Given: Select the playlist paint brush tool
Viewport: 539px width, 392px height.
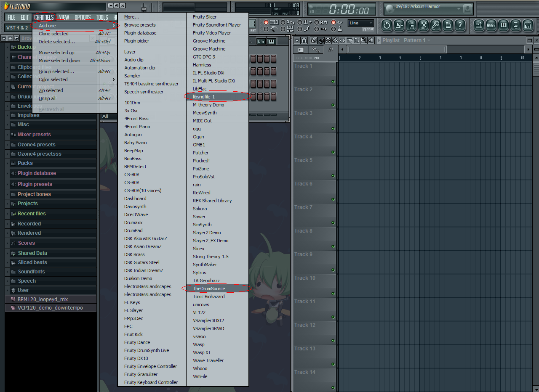Looking at the screenshot, I should (321, 40).
